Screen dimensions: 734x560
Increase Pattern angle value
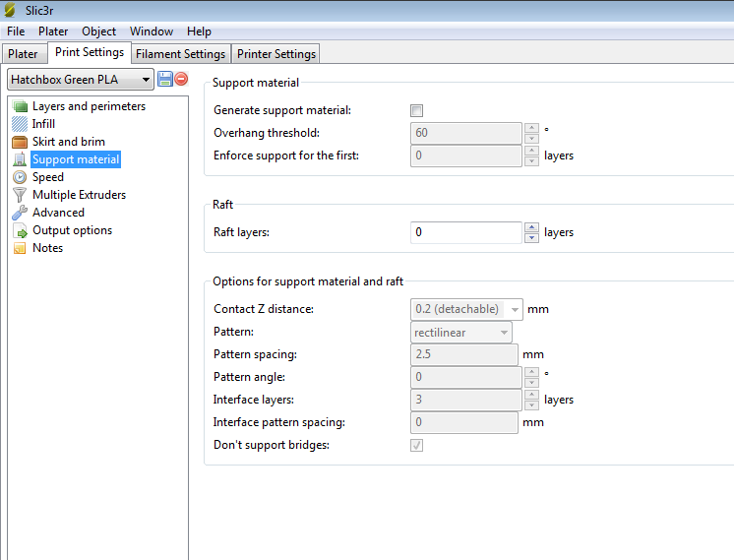[x=531, y=372]
